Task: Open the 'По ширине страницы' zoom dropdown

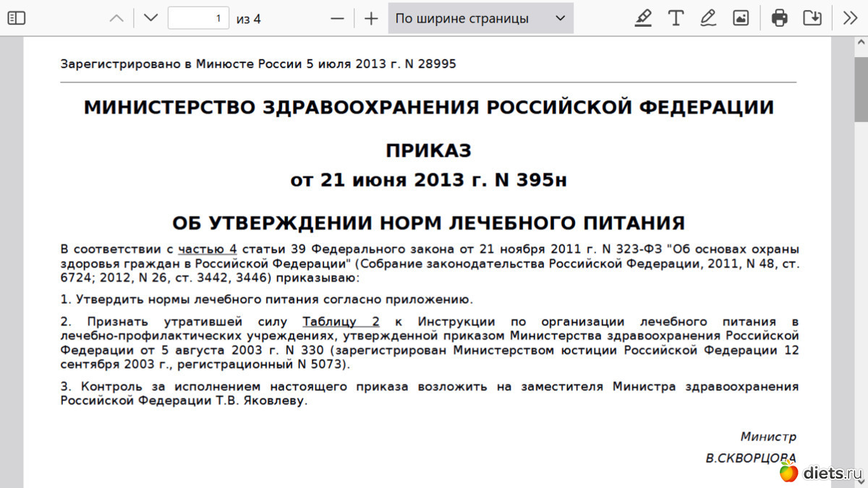Action: [x=480, y=18]
